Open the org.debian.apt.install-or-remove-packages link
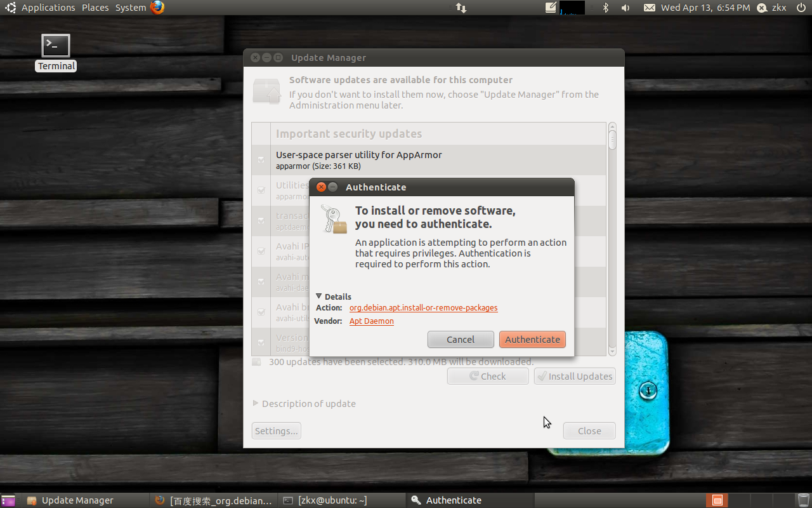The image size is (812, 508). 423,308
